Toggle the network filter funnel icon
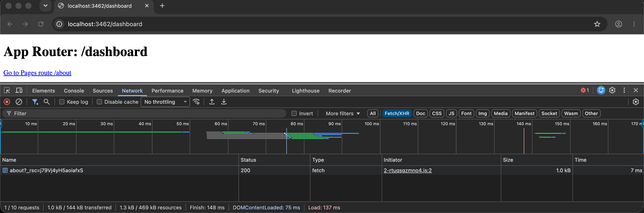The height and width of the screenshot is (213, 644). 35,102
